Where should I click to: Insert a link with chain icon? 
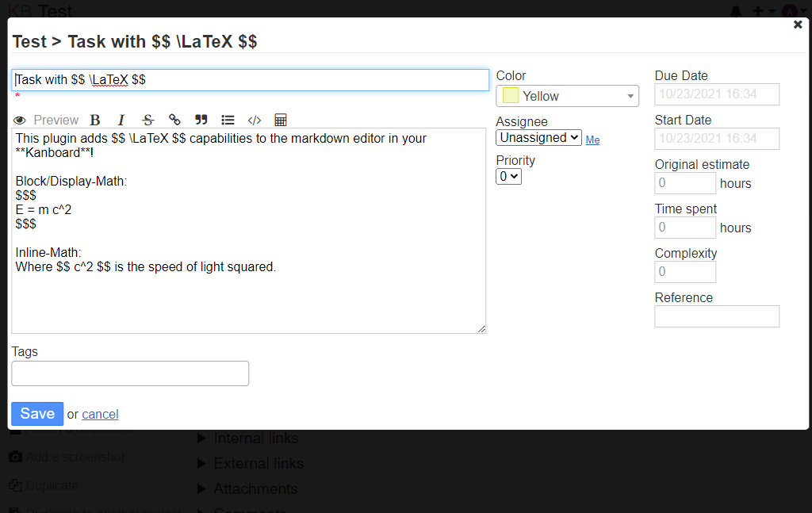(x=174, y=120)
